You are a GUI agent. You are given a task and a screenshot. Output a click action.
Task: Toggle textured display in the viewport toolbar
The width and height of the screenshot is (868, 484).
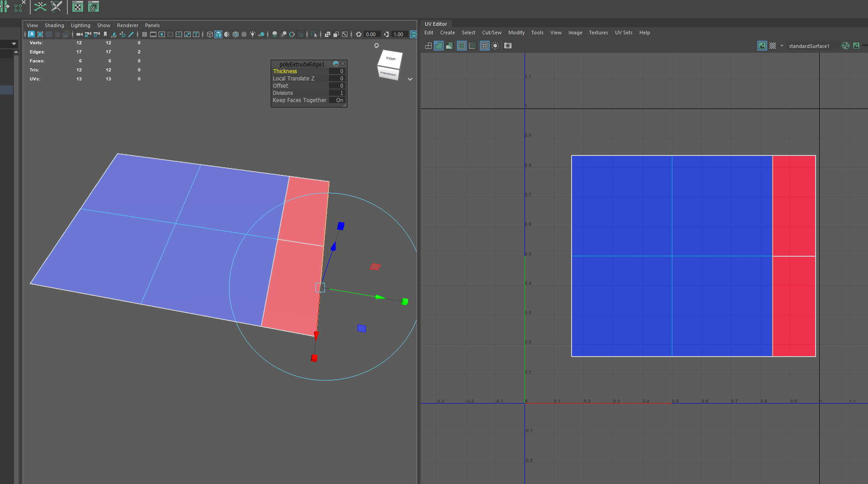(235, 34)
